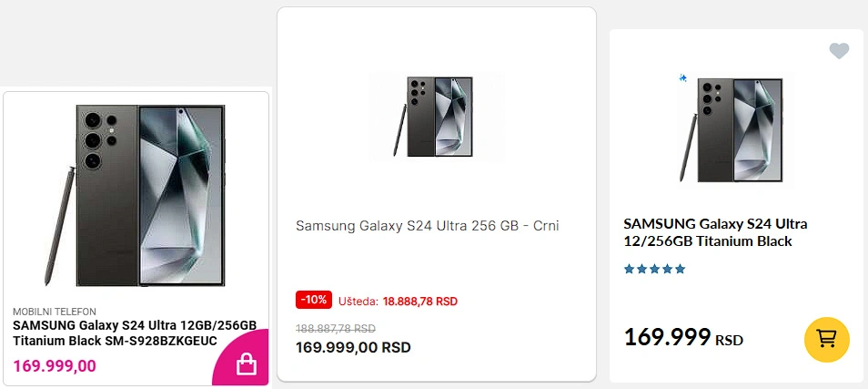
Task: Click the Ušteda 18.888,78 RSD savings text
Action: (398, 302)
